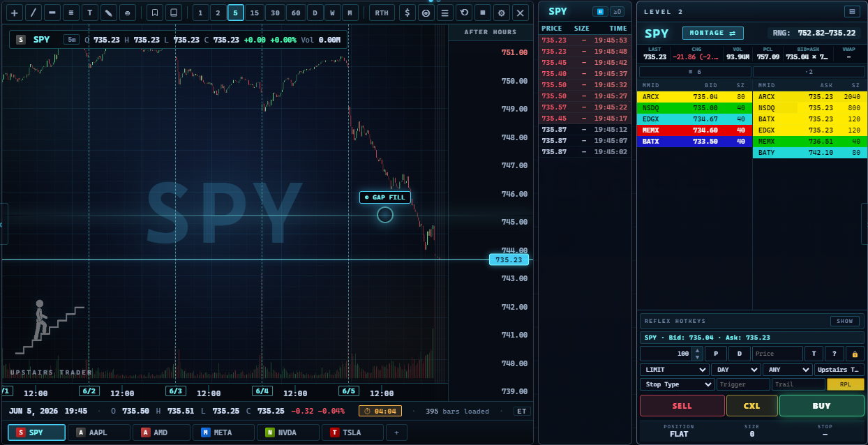Open the DAY time-in-force dropdown
The image size is (868, 445).
(735, 370)
